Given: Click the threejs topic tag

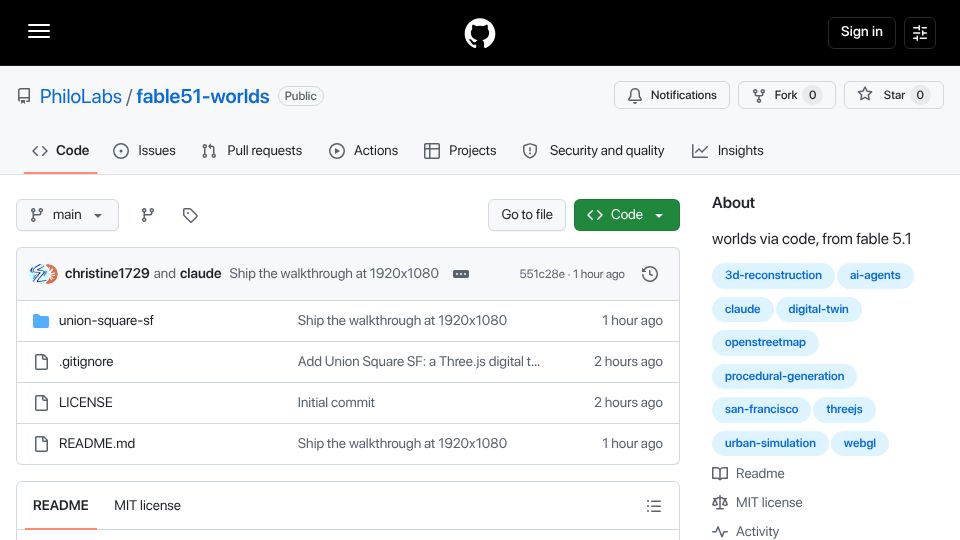Looking at the screenshot, I should tap(844, 409).
